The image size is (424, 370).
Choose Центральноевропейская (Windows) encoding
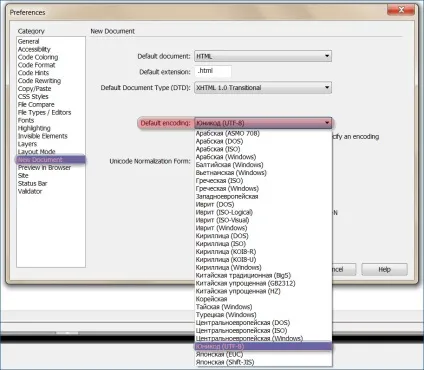(263, 338)
